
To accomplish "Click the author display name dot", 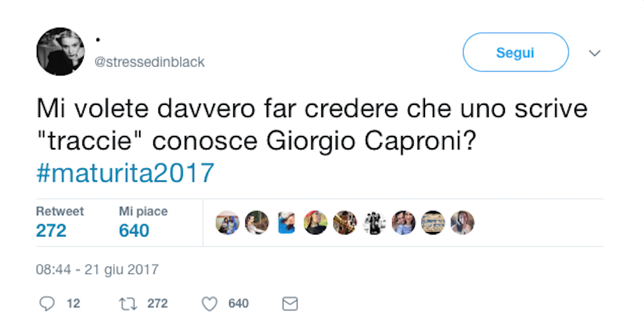I will click(98, 40).
